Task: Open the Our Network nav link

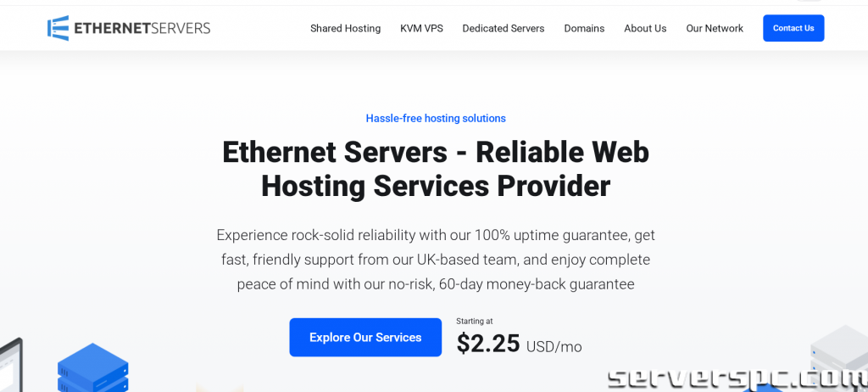Action: tap(715, 28)
